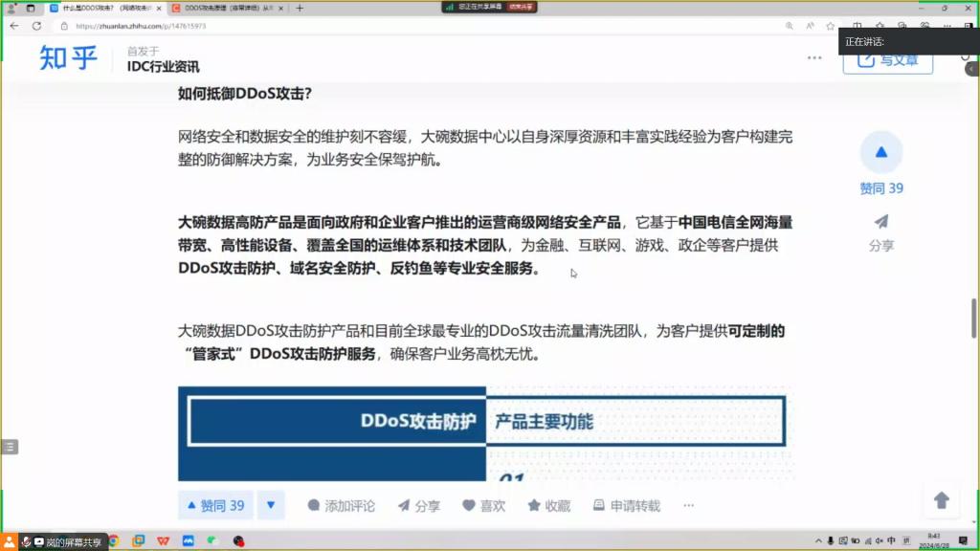The width and height of the screenshot is (980, 551).
Task: Open header ellipsis menu next to 写文章
Action: click(814, 58)
